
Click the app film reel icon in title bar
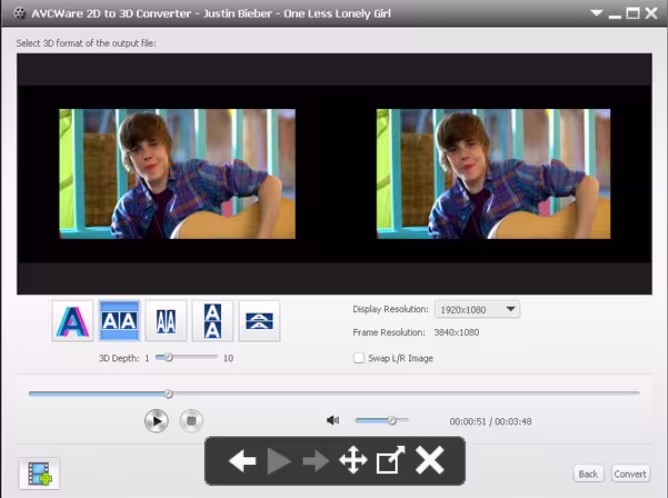coord(20,14)
